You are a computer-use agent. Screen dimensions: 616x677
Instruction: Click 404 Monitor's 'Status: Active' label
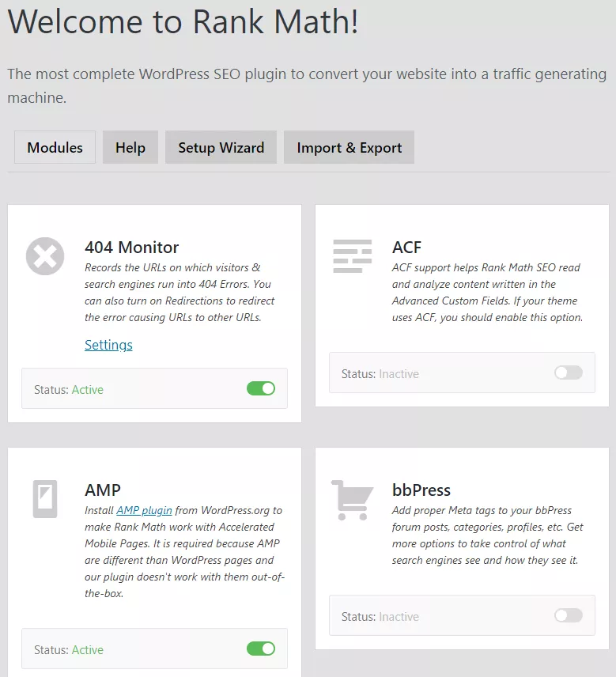(x=69, y=390)
